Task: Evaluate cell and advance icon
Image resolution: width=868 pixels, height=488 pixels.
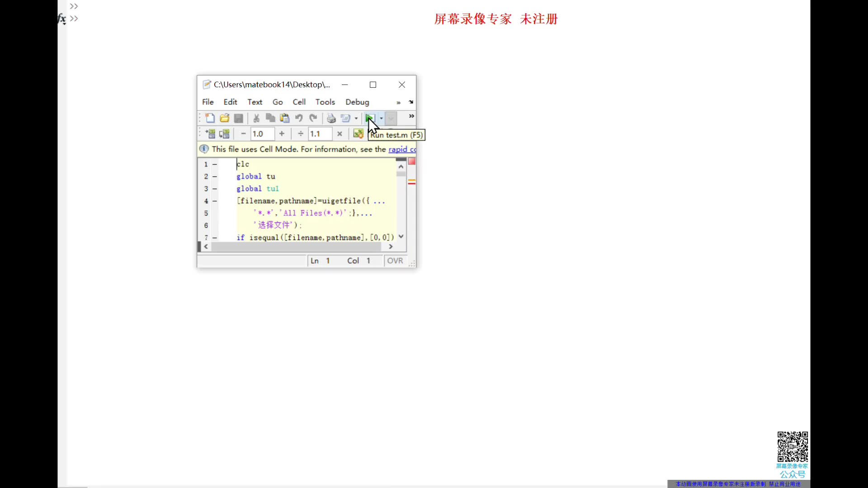Action: (224, 134)
